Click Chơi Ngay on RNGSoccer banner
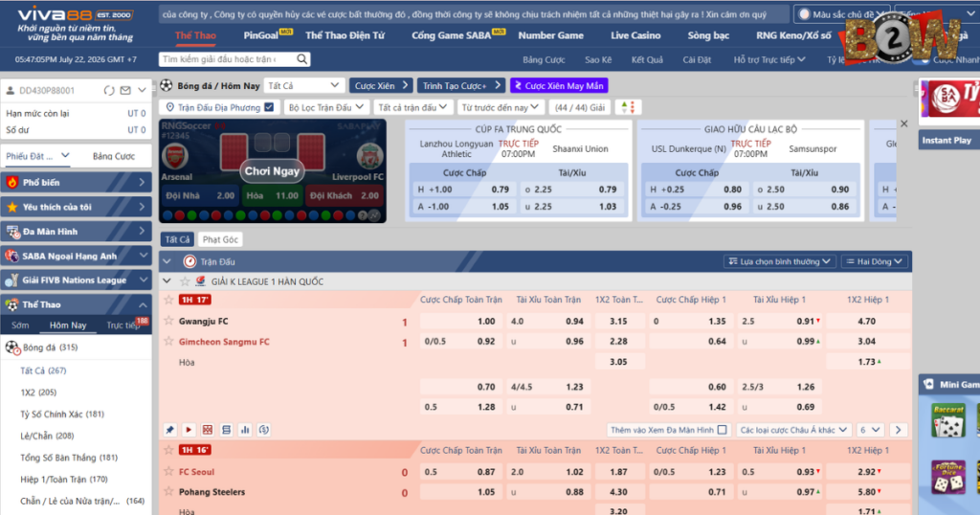Screen dimensions: 980x515 click(x=272, y=170)
